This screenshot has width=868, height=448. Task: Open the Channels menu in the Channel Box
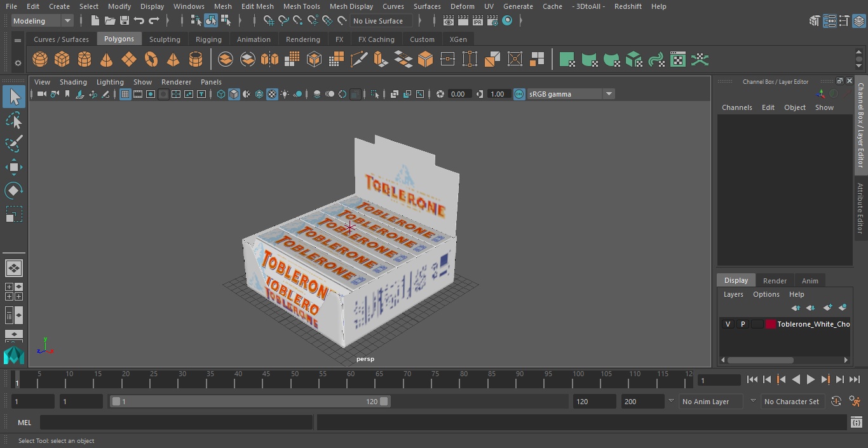click(736, 107)
